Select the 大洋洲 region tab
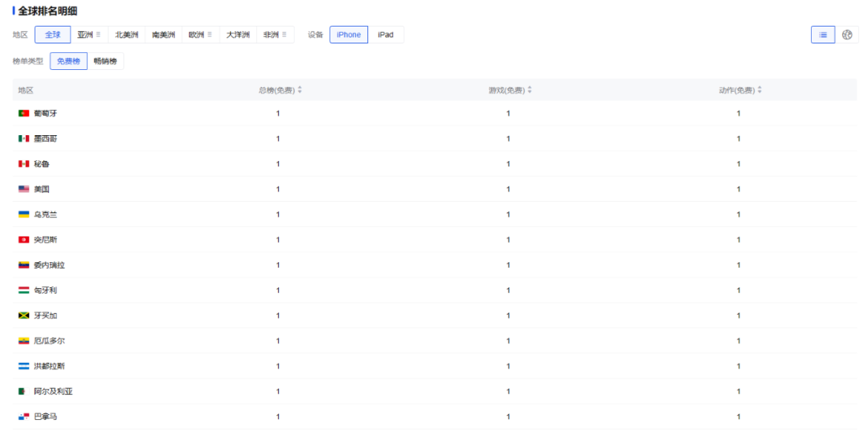The image size is (868, 432). pyautogui.click(x=238, y=35)
